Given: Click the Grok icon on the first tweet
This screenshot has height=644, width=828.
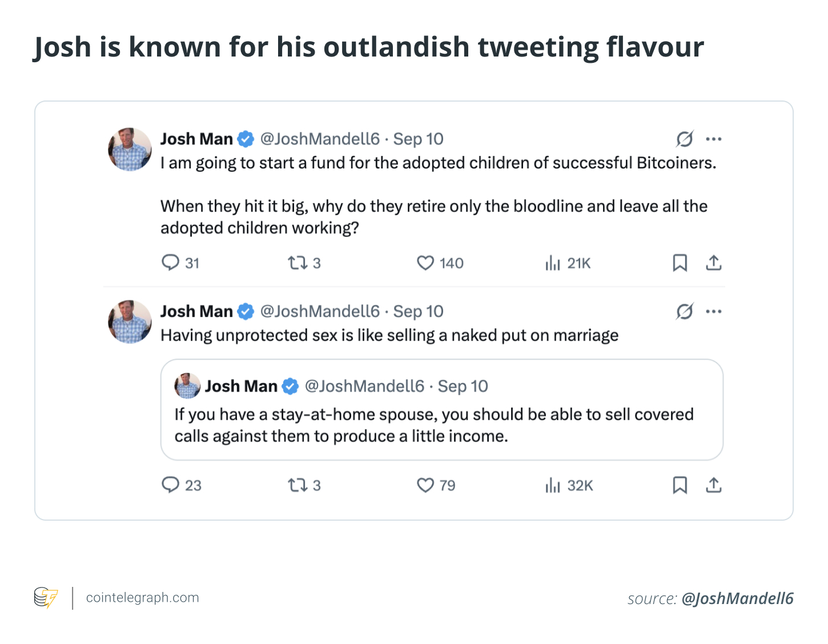Looking at the screenshot, I should tap(685, 138).
